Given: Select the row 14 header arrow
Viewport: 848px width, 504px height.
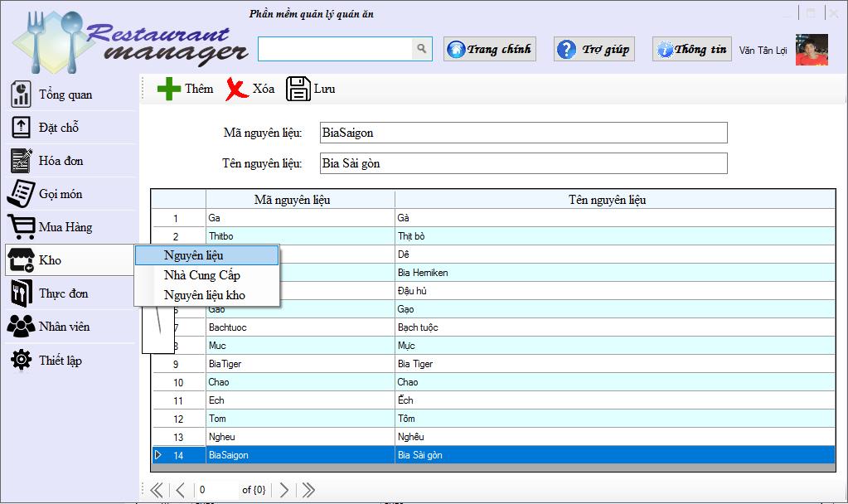Looking at the screenshot, I should [158, 455].
